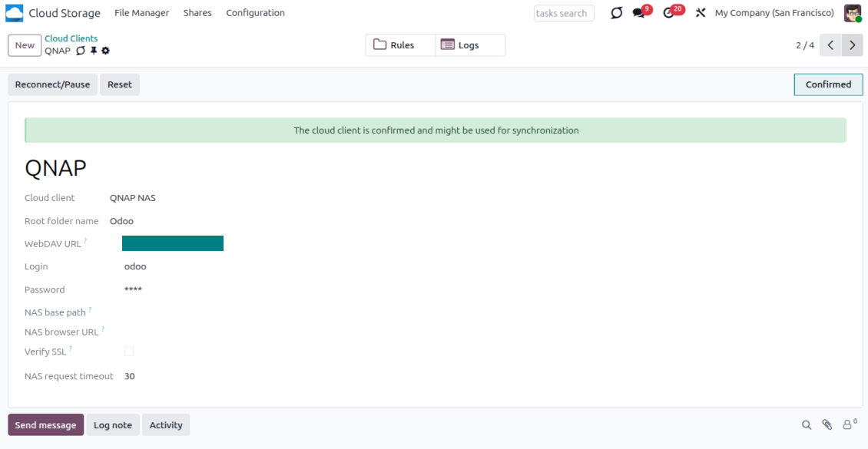Click the Reconnect/Pause button

pos(52,84)
